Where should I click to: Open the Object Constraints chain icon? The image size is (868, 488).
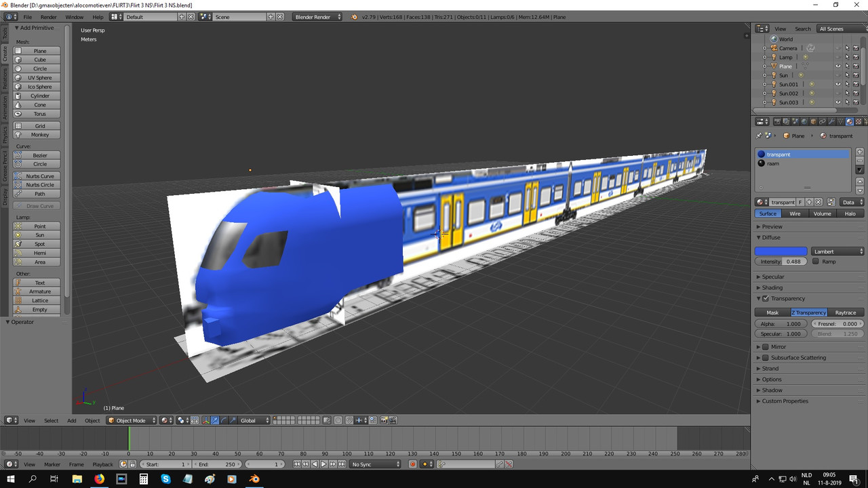click(822, 122)
